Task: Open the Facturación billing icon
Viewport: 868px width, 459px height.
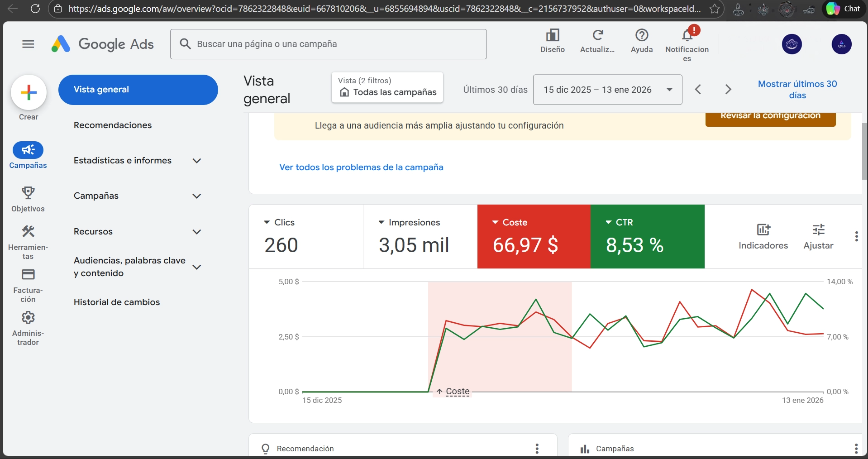Action: click(28, 275)
